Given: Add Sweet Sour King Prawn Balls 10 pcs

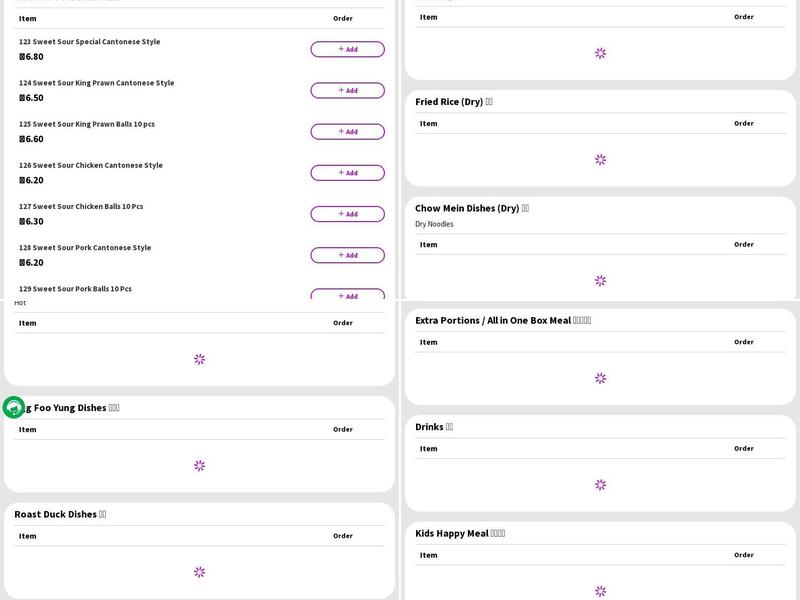Looking at the screenshot, I should pos(347,131).
